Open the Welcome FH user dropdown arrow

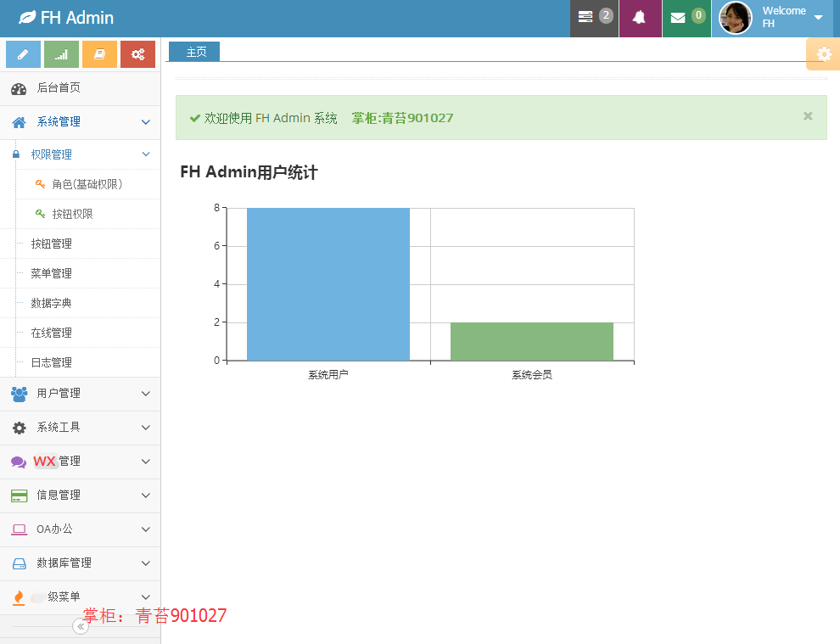(818, 17)
